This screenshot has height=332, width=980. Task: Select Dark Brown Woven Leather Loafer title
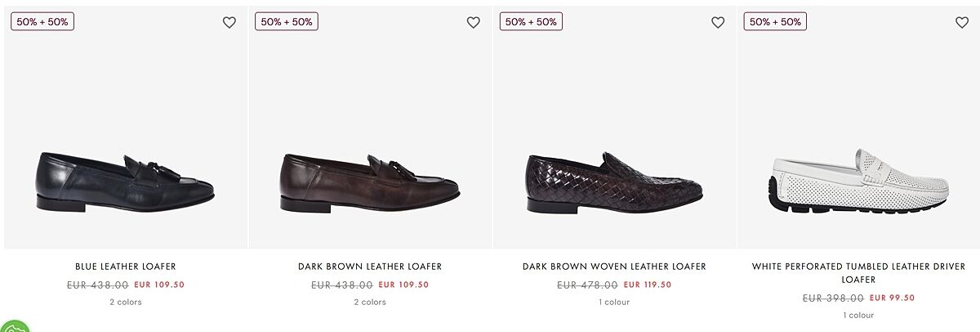coord(614,267)
